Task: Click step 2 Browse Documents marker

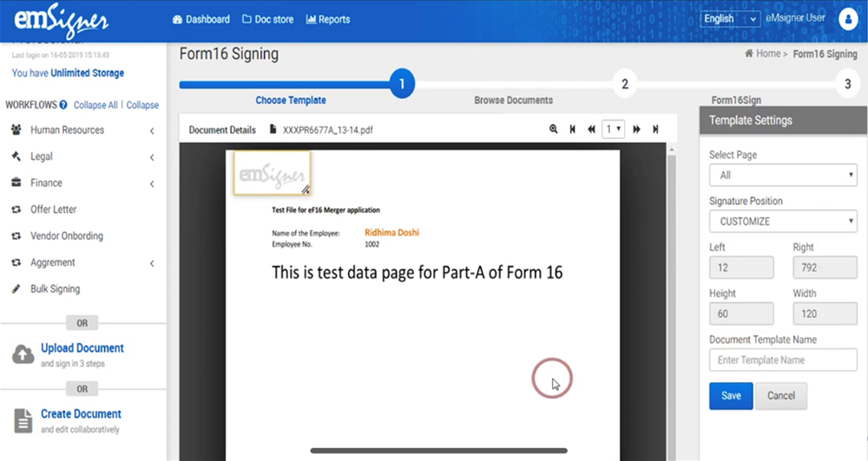Action: [624, 84]
